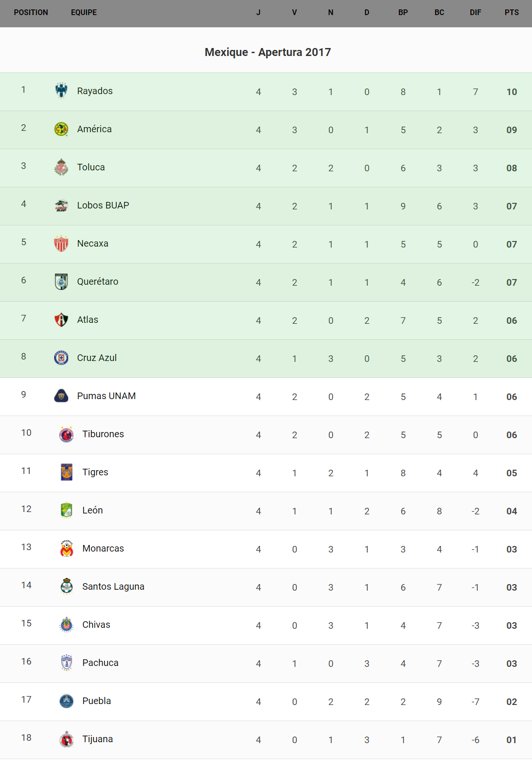This screenshot has height=761, width=532.
Task: Click the Cruz Azul round logo
Action: 61,358
